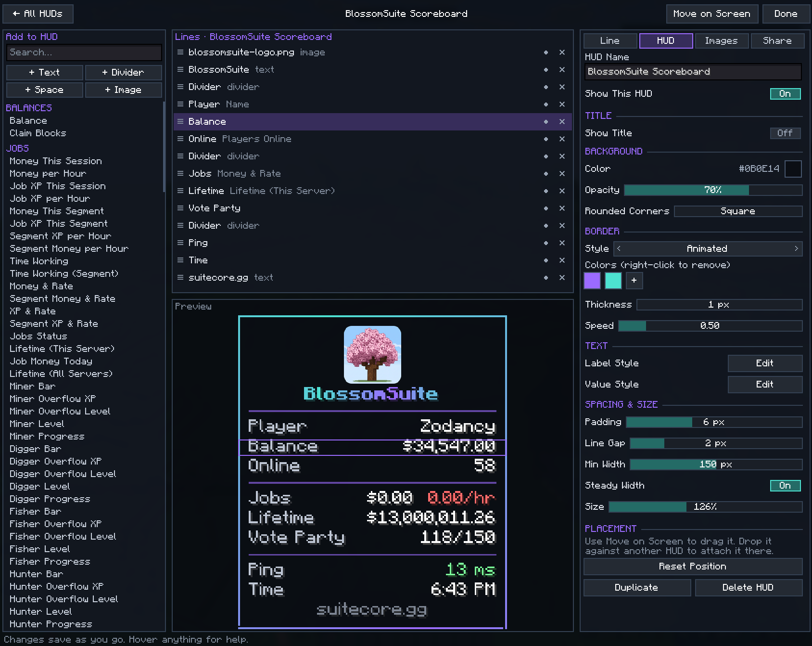Switch to the Line tab
The width and height of the screenshot is (812, 646).
tap(610, 41)
